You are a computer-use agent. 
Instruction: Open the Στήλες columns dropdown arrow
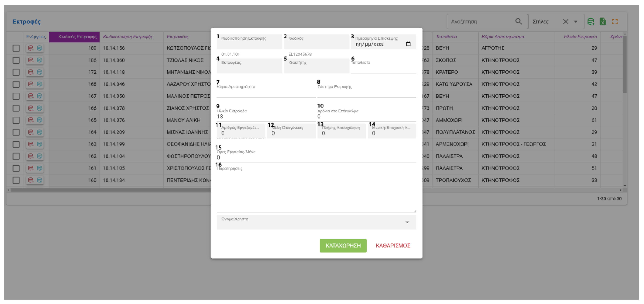pyautogui.click(x=576, y=22)
